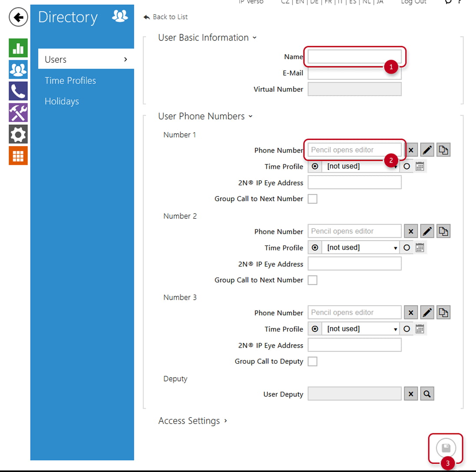This screenshot has height=472, width=476.
Task: Click copy icon for Number 1 phone
Action: coord(443,150)
